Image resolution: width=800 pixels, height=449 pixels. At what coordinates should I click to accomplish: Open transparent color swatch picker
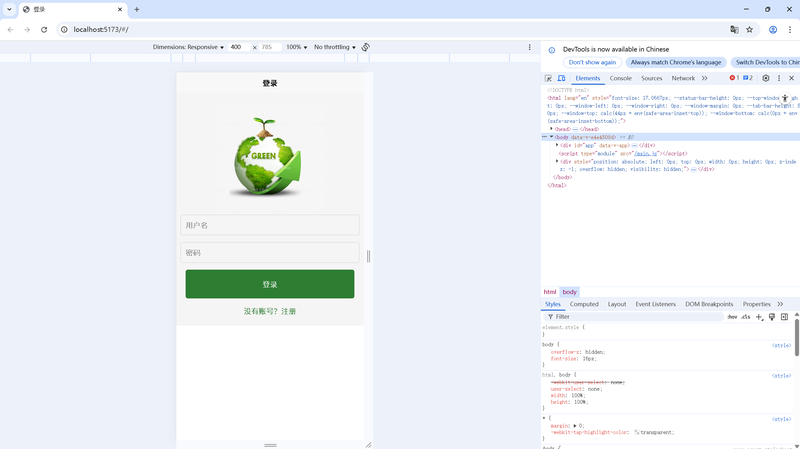[x=637, y=432]
